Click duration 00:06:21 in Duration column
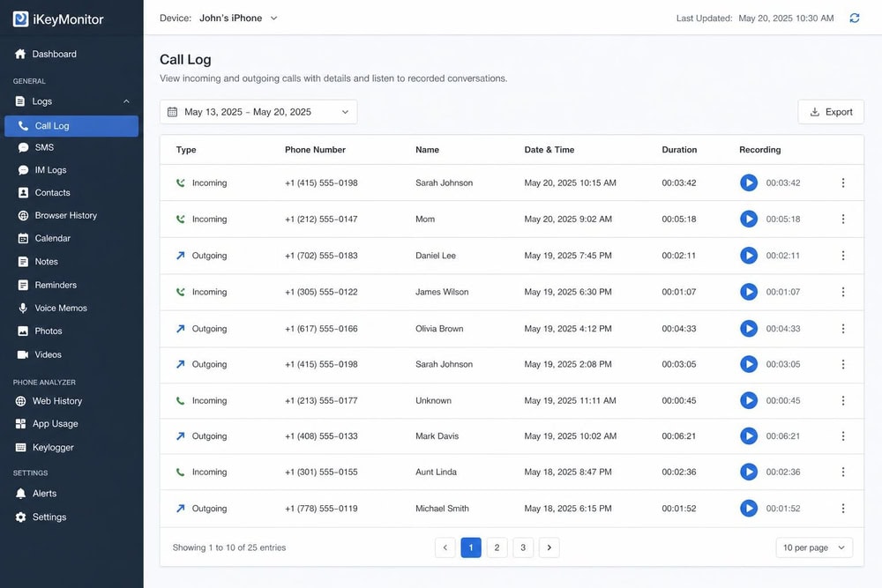The image size is (882, 588). coord(678,435)
